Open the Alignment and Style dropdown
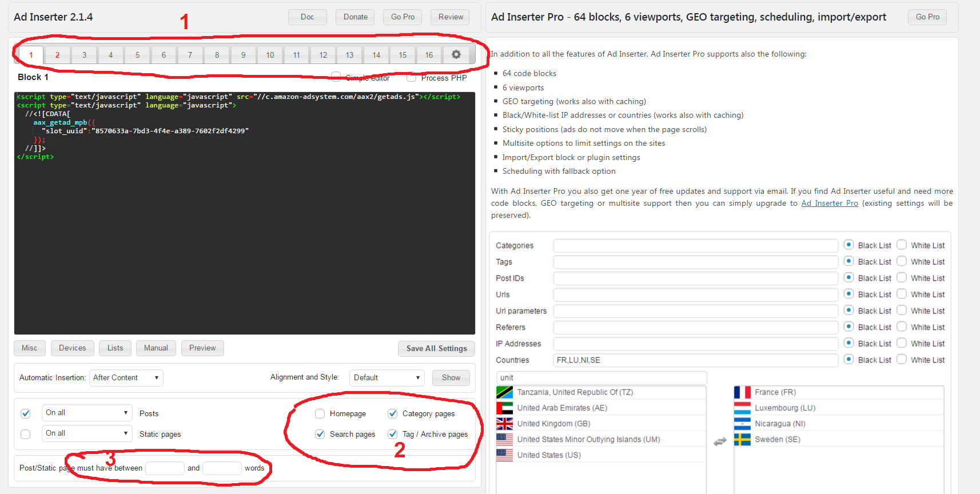The image size is (980, 494). click(x=387, y=378)
